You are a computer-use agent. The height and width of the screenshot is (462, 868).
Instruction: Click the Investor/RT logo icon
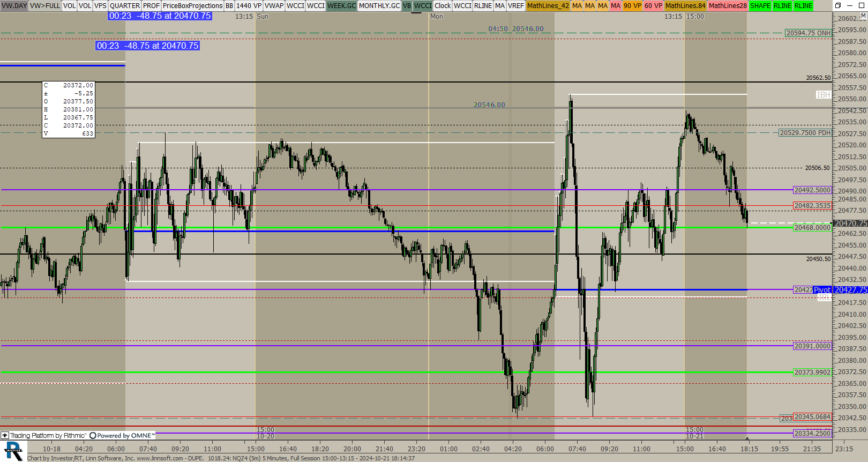click(13, 451)
